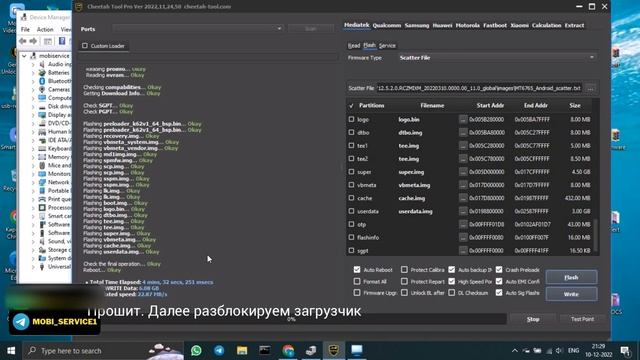This screenshot has width=640, height=360.
Task: Check the super partition checkbox
Action: [x=351, y=172]
